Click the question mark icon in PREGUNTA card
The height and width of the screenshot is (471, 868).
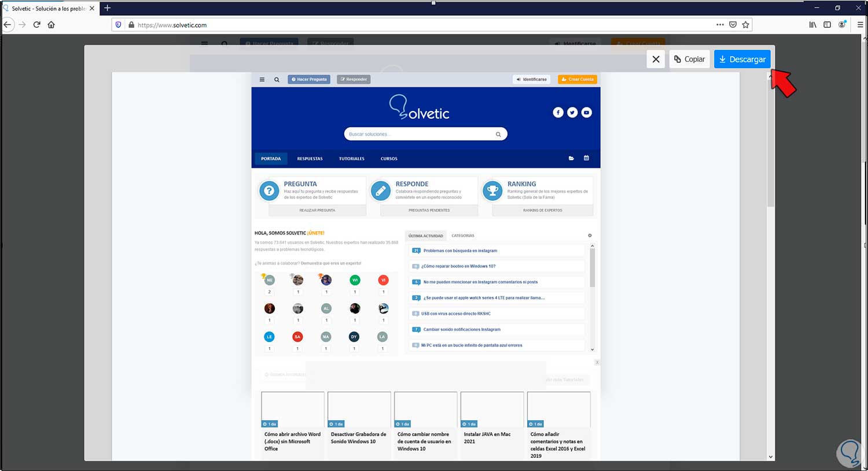tap(269, 190)
